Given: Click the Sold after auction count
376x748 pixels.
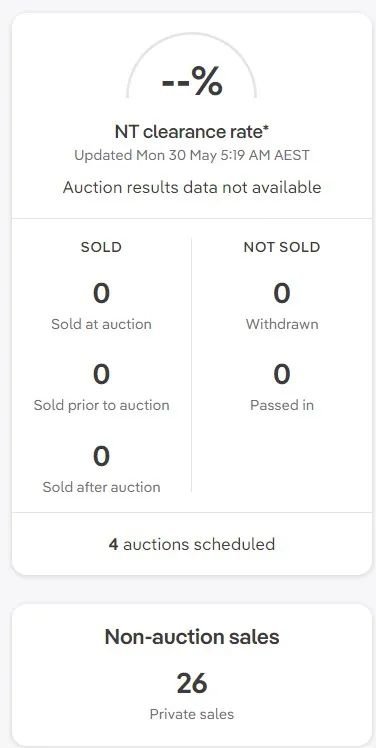Looking at the screenshot, I should 101,456.
